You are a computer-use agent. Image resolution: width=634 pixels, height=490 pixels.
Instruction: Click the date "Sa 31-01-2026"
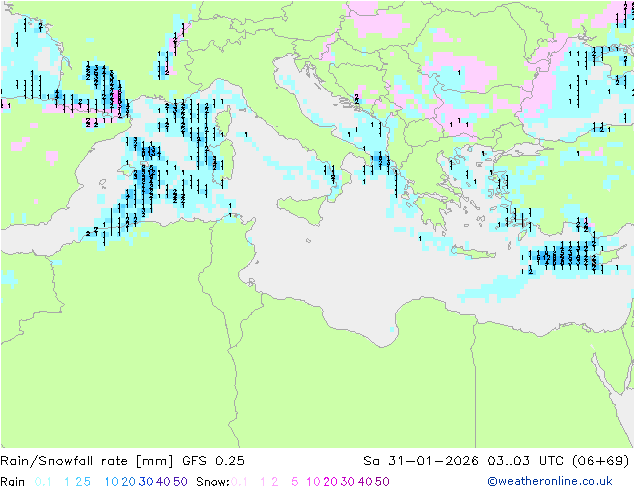point(421,461)
